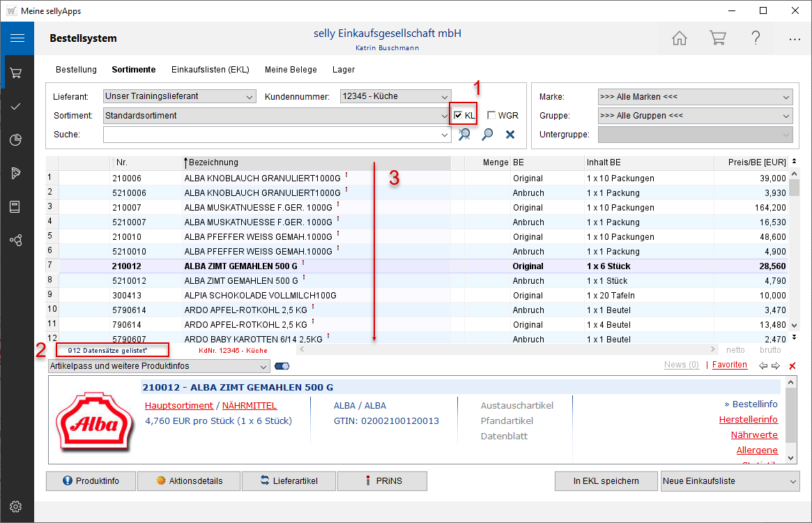Toggle the switch beside Artikelpass dropdown

(282, 366)
